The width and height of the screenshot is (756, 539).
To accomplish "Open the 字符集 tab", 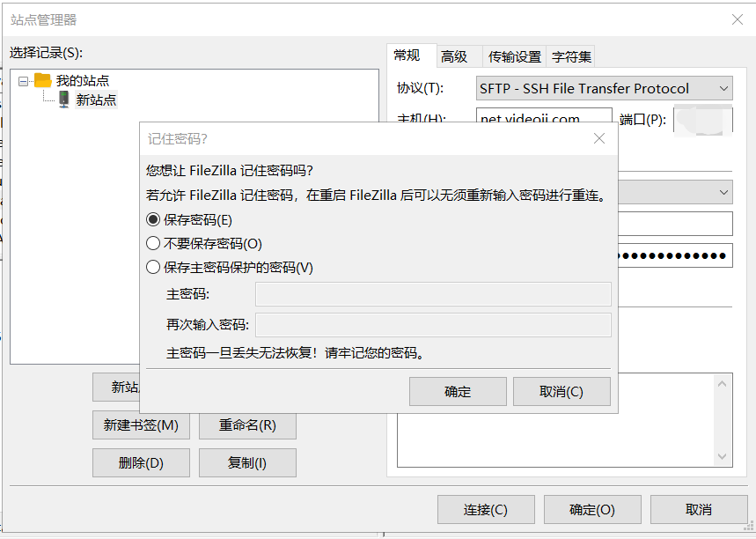I will [570, 55].
